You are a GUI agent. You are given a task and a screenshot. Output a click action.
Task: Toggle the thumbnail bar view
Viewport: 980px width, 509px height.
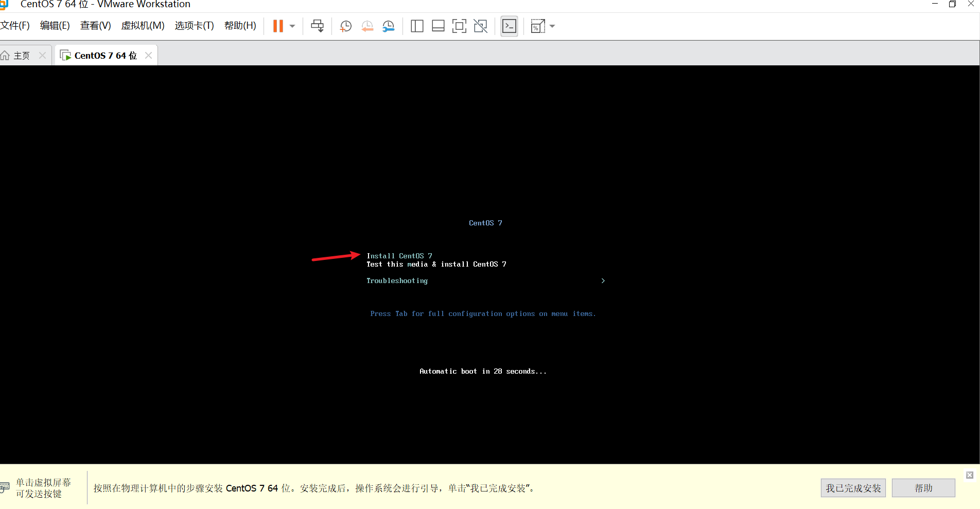438,26
